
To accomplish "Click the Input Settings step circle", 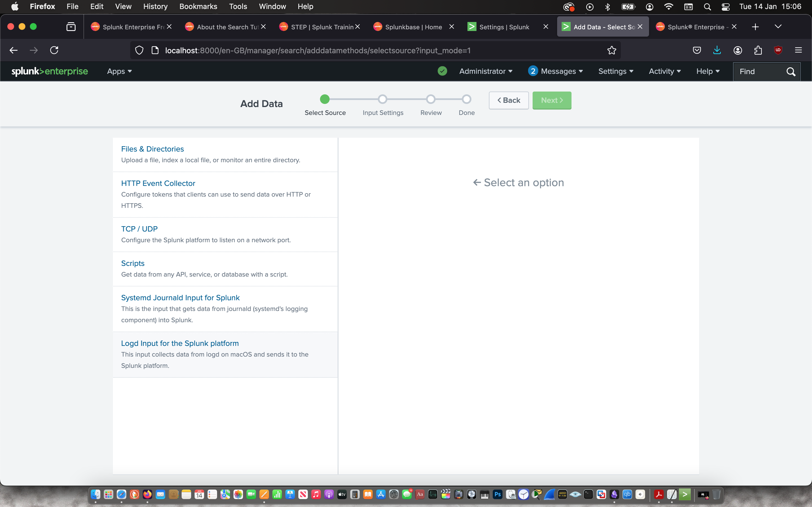I will (x=383, y=99).
